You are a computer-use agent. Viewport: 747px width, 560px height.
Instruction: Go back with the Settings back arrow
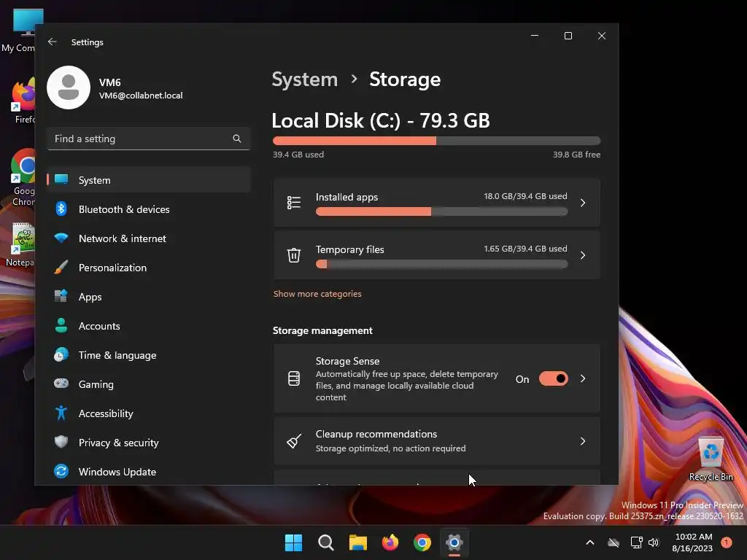coord(53,42)
